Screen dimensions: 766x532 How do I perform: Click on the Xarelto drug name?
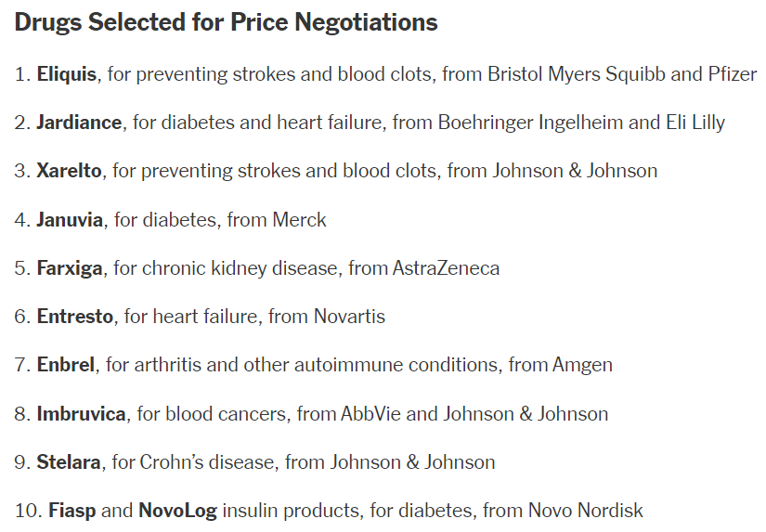click(69, 171)
